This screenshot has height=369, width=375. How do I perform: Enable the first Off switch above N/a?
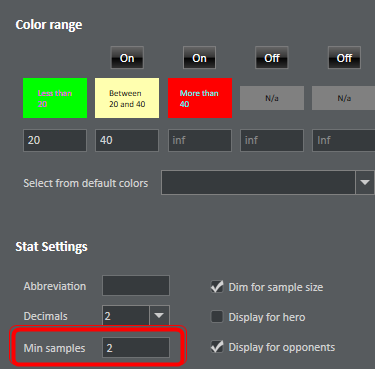click(272, 58)
